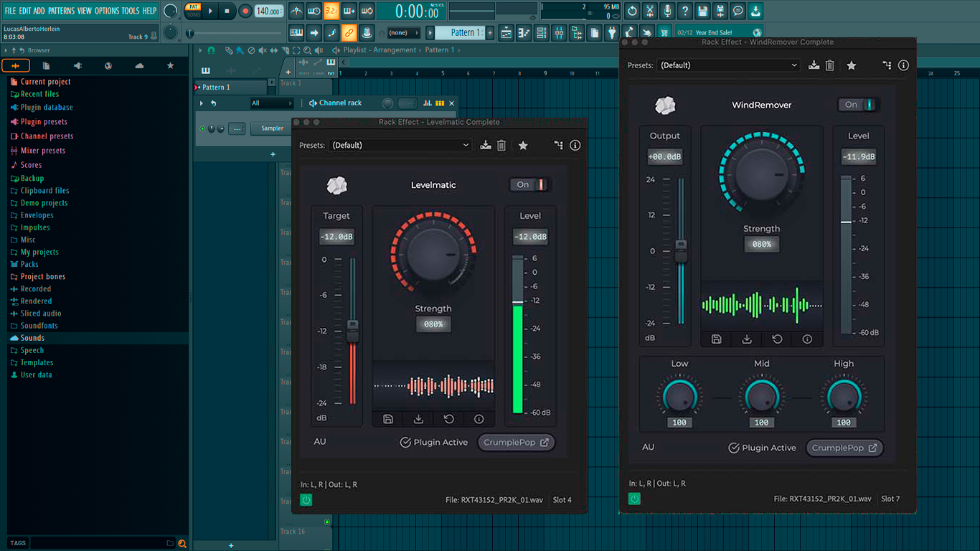
Task: Open the Piano roll view icon
Action: [524, 32]
